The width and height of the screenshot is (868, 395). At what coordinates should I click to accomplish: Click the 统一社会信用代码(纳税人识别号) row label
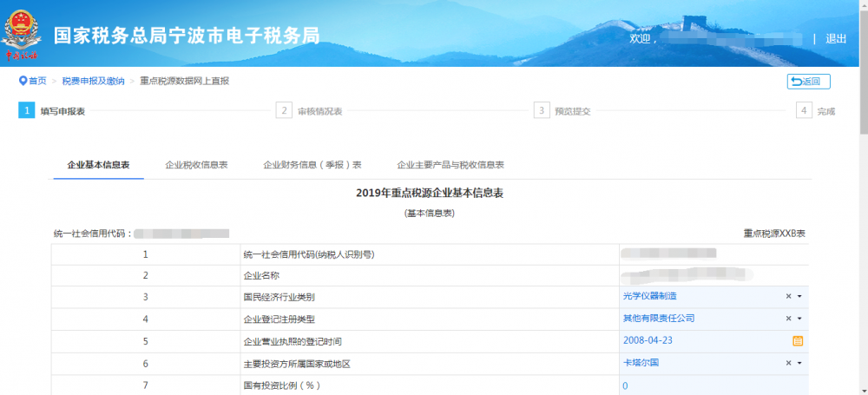(x=309, y=255)
